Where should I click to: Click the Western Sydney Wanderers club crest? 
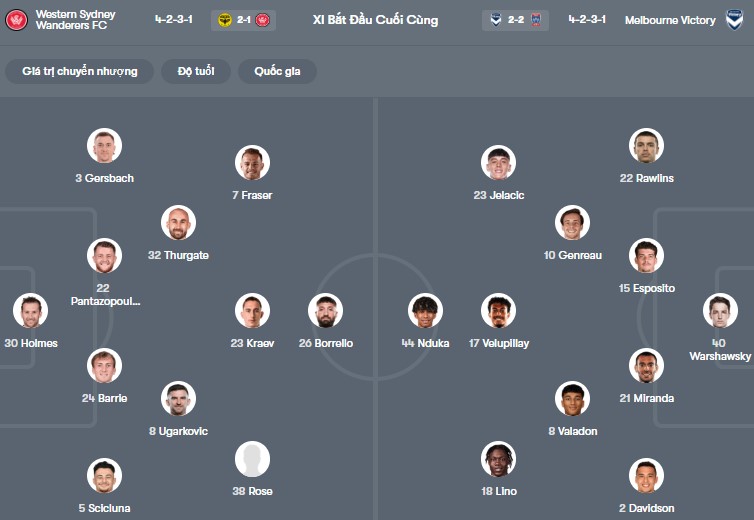click(x=16, y=20)
